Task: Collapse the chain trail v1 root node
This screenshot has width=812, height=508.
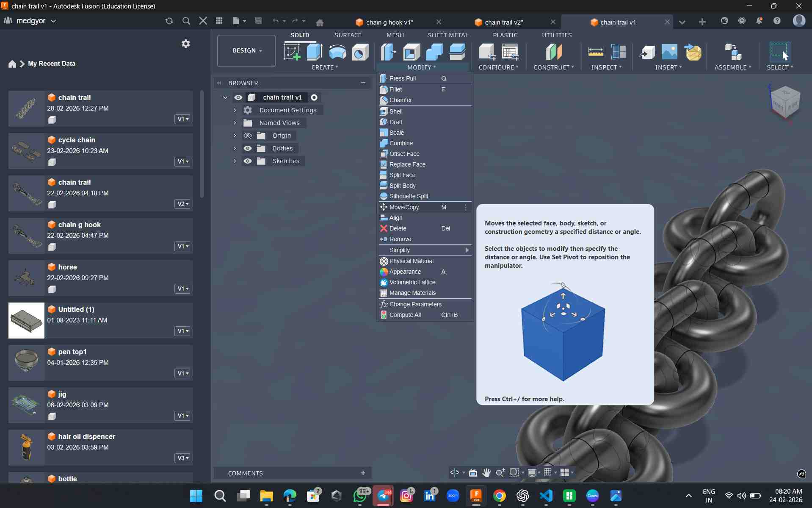Action: pos(225,97)
